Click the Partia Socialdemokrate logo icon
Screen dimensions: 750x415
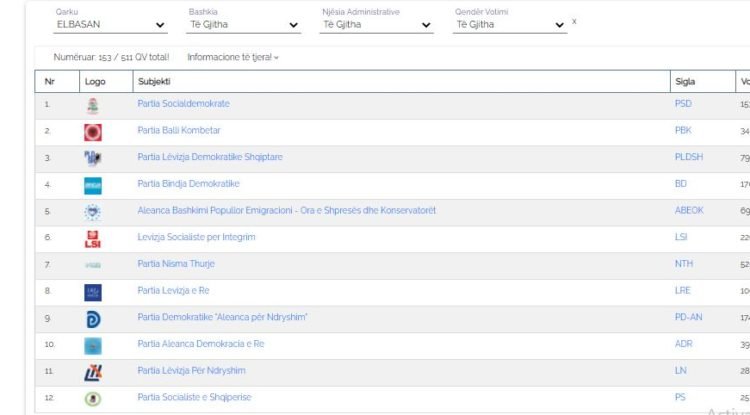pyautogui.click(x=93, y=105)
